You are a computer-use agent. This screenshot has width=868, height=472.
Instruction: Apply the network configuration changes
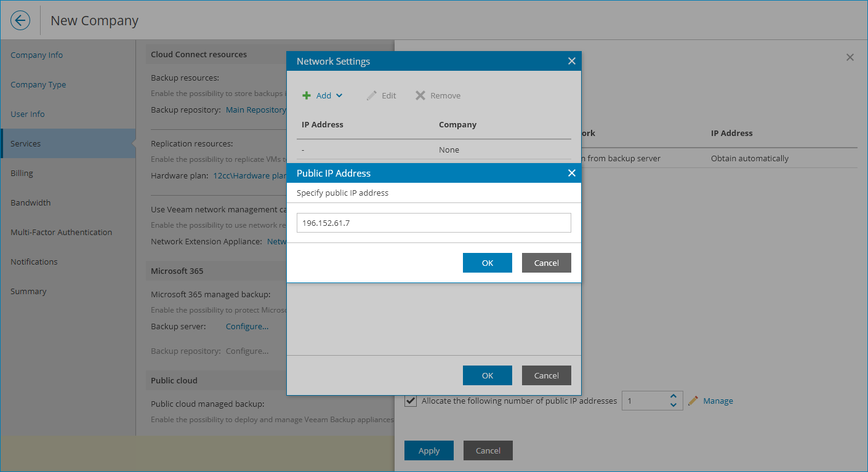428,450
